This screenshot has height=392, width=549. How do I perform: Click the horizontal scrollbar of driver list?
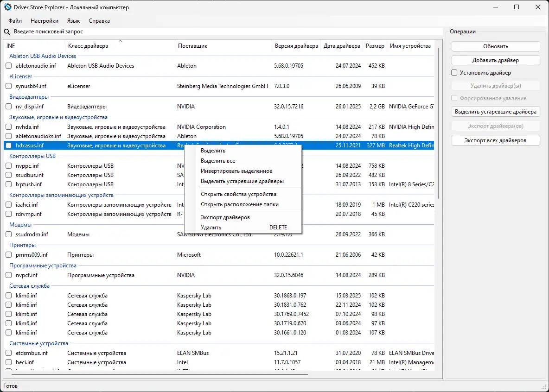[160, 374]
